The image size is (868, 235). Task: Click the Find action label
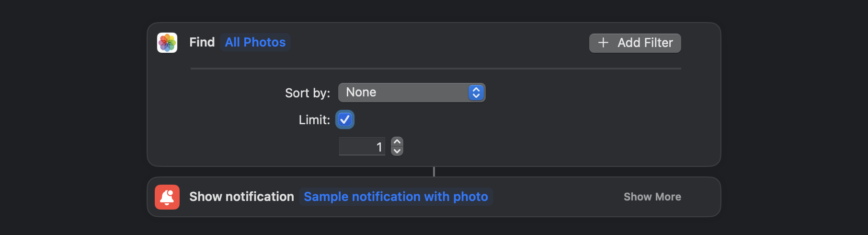(202, 42)
